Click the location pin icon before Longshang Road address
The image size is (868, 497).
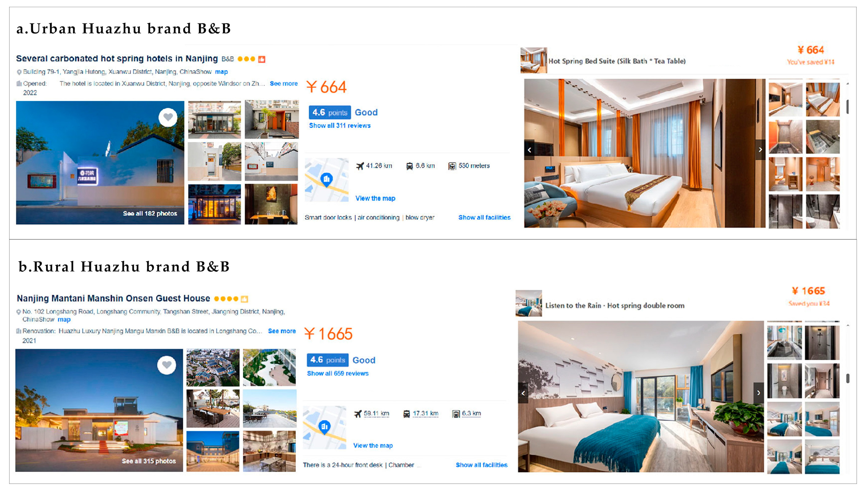coord(19,312)
